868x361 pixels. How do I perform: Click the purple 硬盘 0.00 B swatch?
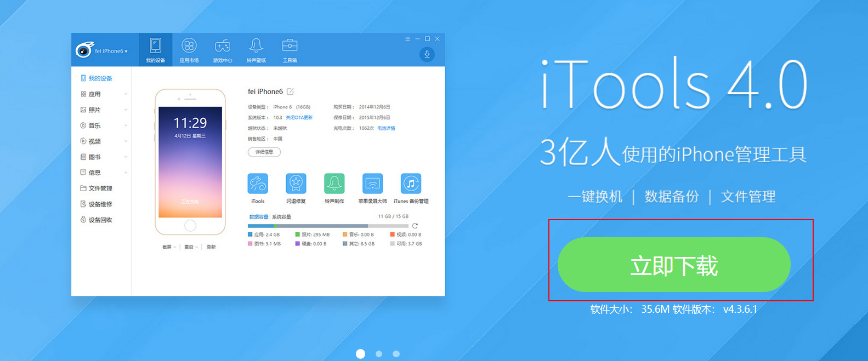point(298,244)
